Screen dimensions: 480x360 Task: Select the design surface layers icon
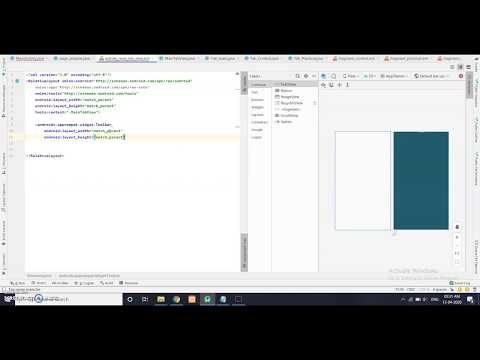324,76
